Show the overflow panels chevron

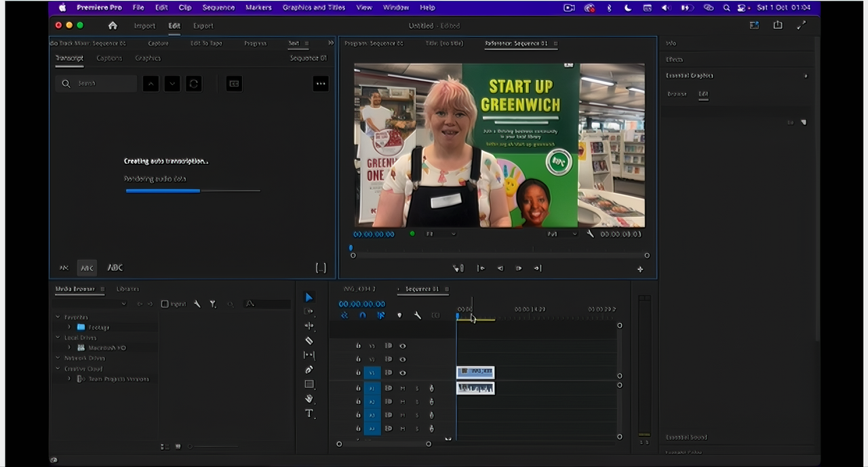[x=330, y=43]
